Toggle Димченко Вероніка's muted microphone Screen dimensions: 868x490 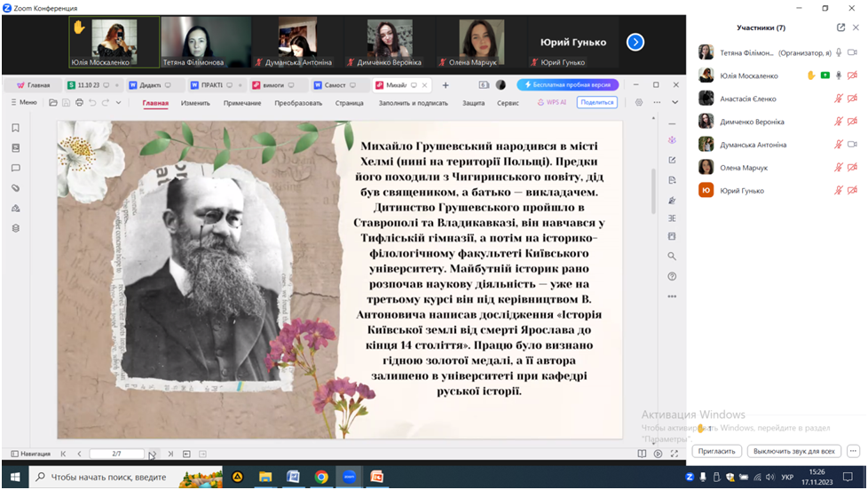click(x=838, y=122)
